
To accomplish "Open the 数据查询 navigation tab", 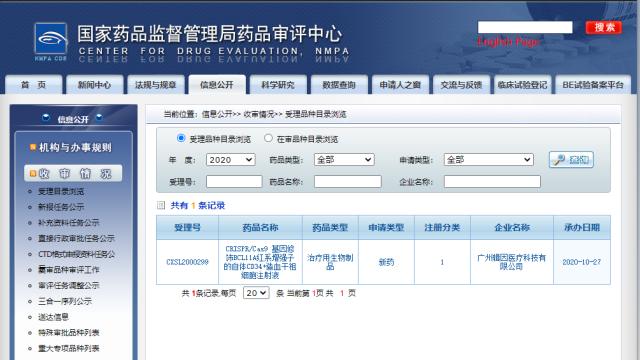I will tap(339, 84).
